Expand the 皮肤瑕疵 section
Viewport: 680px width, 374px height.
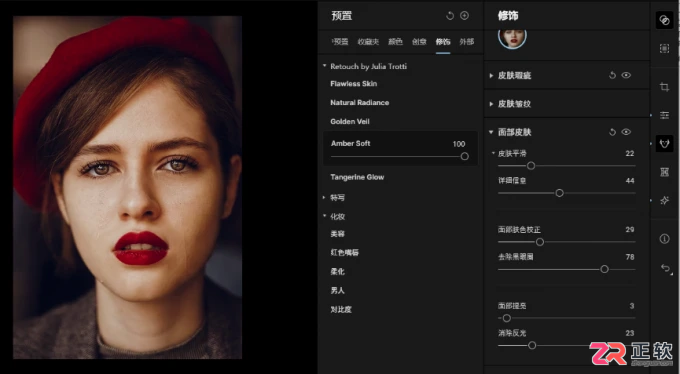(491, 75)
